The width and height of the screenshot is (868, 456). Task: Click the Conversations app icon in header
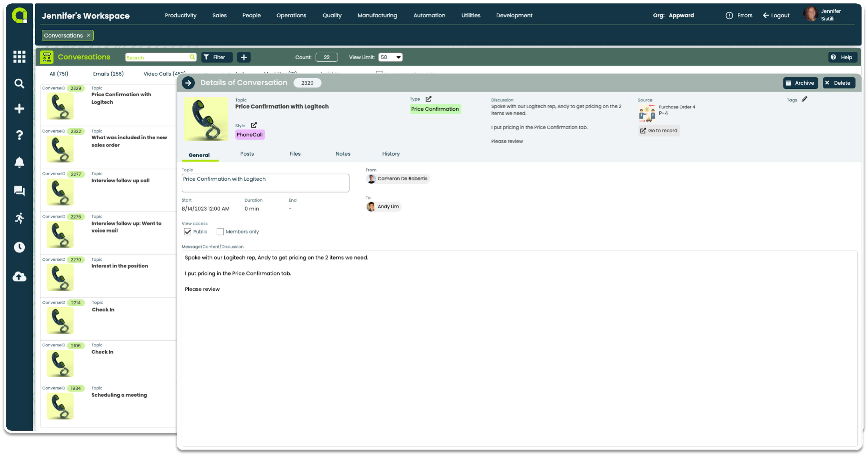click(46, 57)
